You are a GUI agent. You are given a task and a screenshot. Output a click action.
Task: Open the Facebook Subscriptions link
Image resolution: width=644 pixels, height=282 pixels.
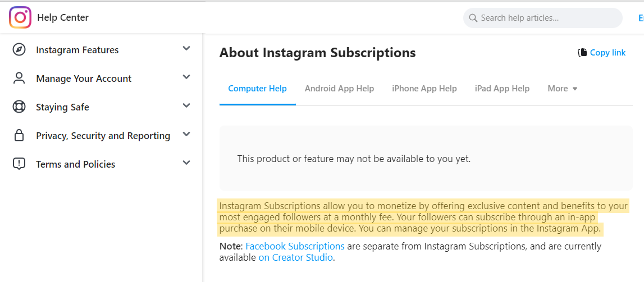pos(295,246)
